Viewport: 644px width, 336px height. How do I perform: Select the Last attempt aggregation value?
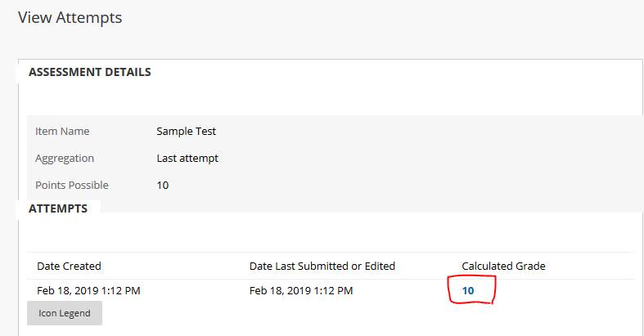pyautogui.click(x=187, y=158)
